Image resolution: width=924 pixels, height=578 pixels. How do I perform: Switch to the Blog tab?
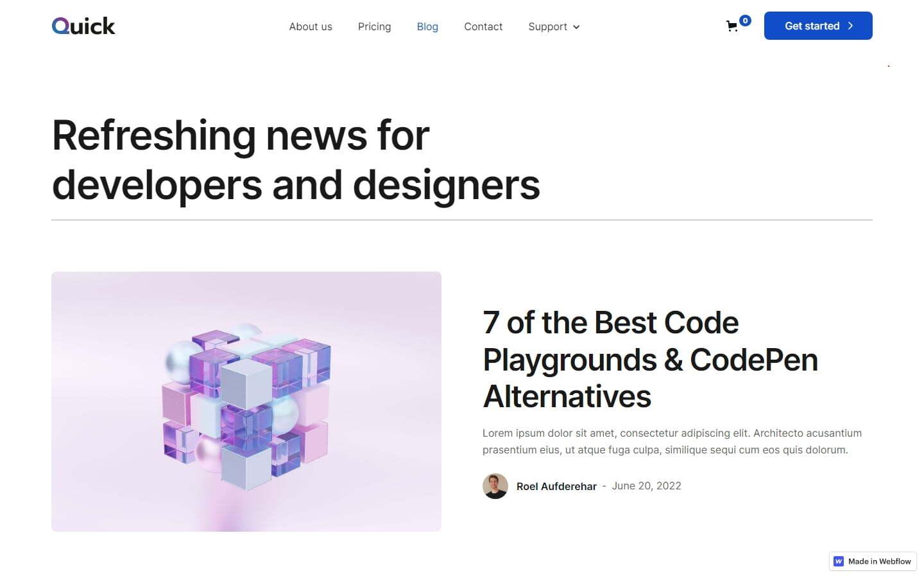(427, 26)
